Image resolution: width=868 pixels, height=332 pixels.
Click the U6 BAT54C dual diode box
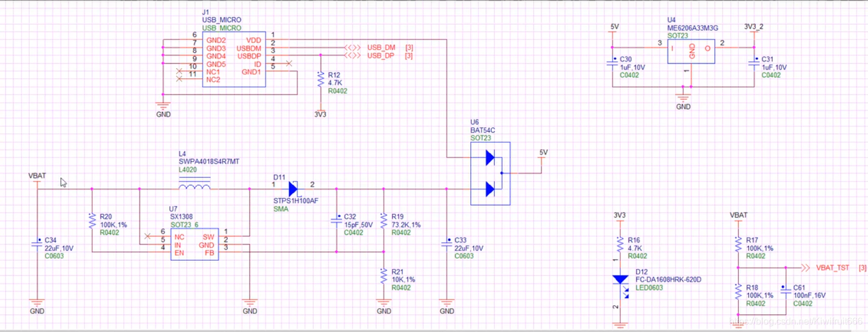point(490,173)
